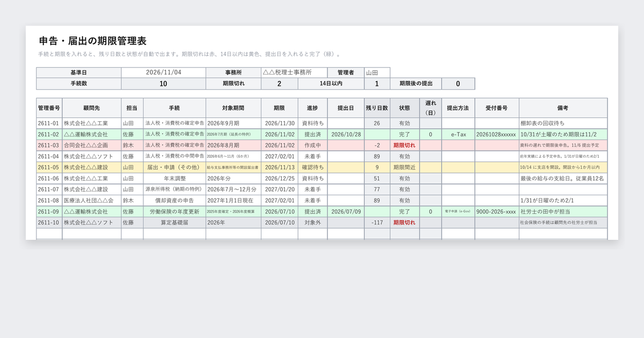Viewport: 644px width, 338px height.
Task: Click submission date 2026/10/28
Action: pyautogui.click(x=346, y=135)
